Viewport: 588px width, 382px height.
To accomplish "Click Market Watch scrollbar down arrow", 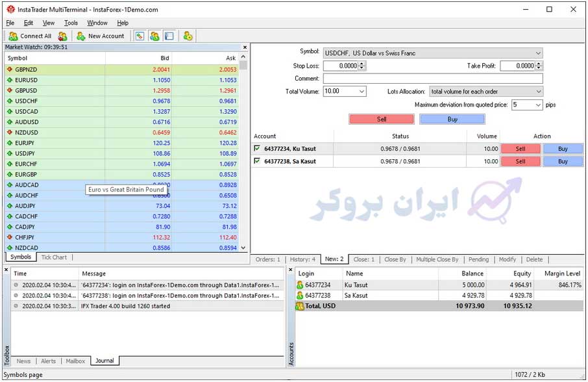I will pos(243,248).
